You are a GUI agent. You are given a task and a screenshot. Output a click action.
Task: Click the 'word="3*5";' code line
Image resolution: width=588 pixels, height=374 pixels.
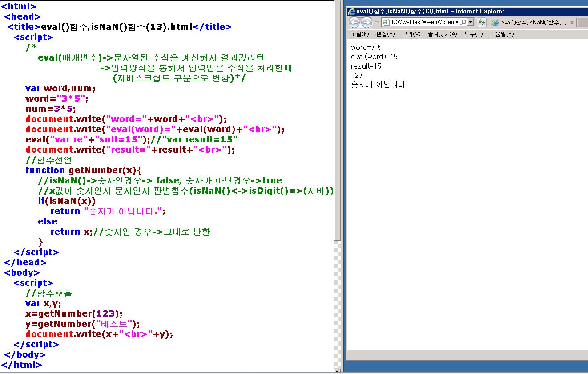tap(57, 98)
